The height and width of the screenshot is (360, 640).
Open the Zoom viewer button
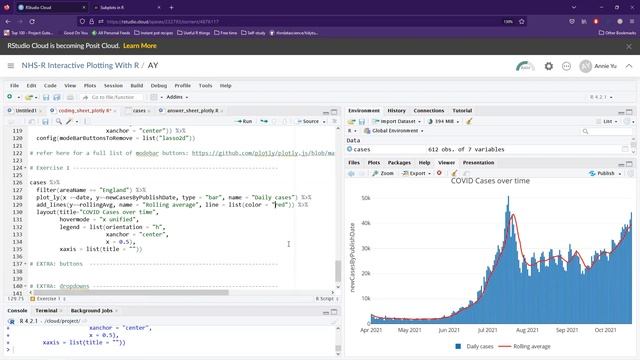[x=383, y=173]
